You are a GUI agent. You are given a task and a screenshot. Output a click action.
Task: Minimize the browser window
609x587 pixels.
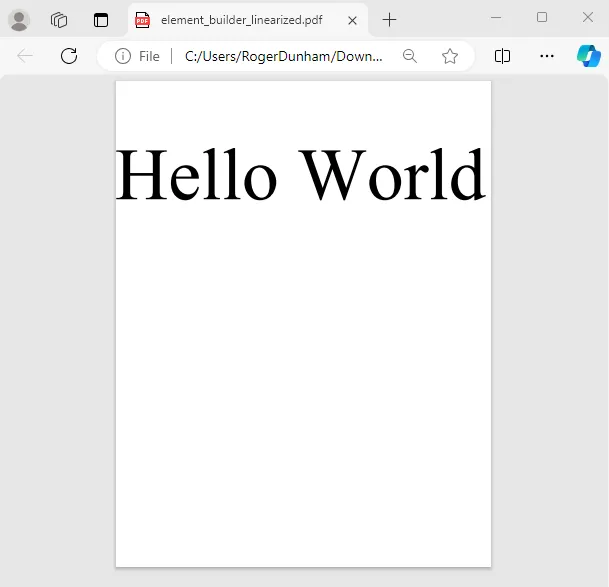tap(496, 18)
